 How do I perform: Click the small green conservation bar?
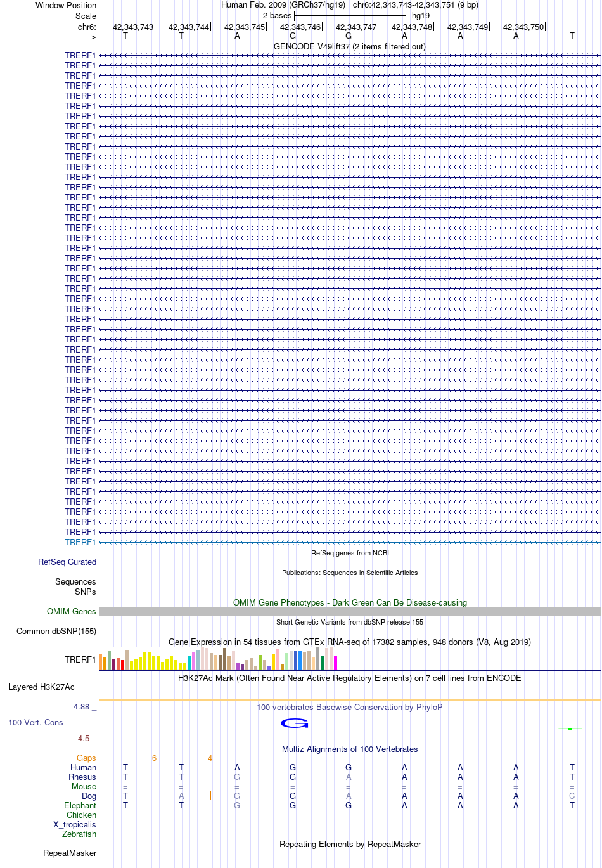(570, 729)
